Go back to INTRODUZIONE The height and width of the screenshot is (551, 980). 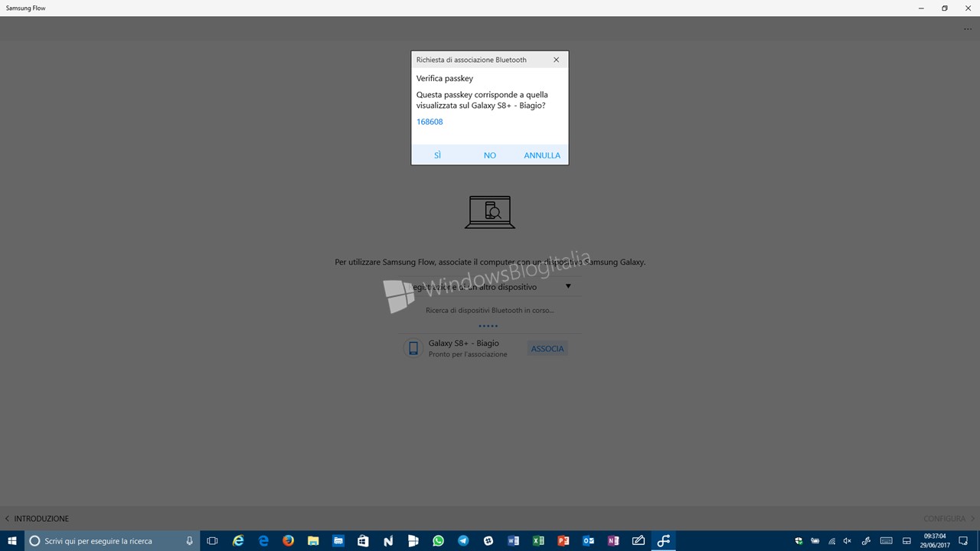click(x=37, y=519)
